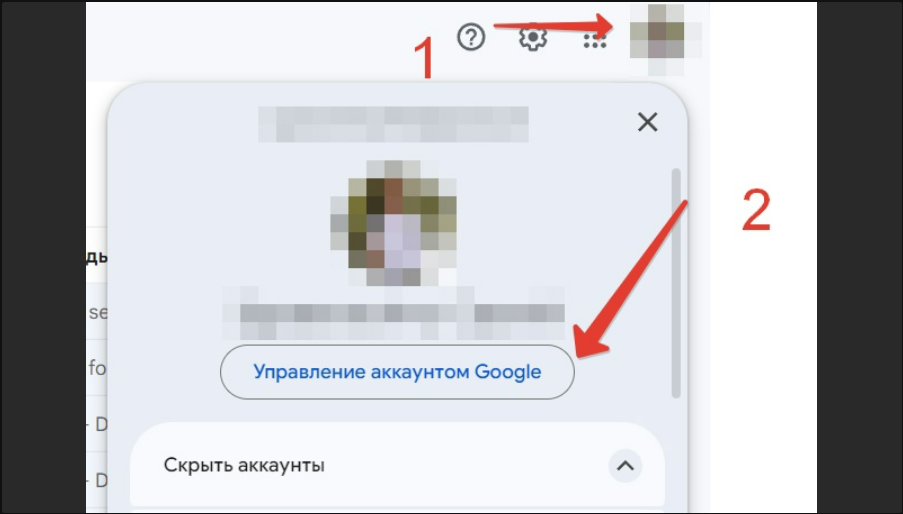This screenshot has height=514, width=903.
Task: Open the mail row starting with "se"
Action: 97,312
